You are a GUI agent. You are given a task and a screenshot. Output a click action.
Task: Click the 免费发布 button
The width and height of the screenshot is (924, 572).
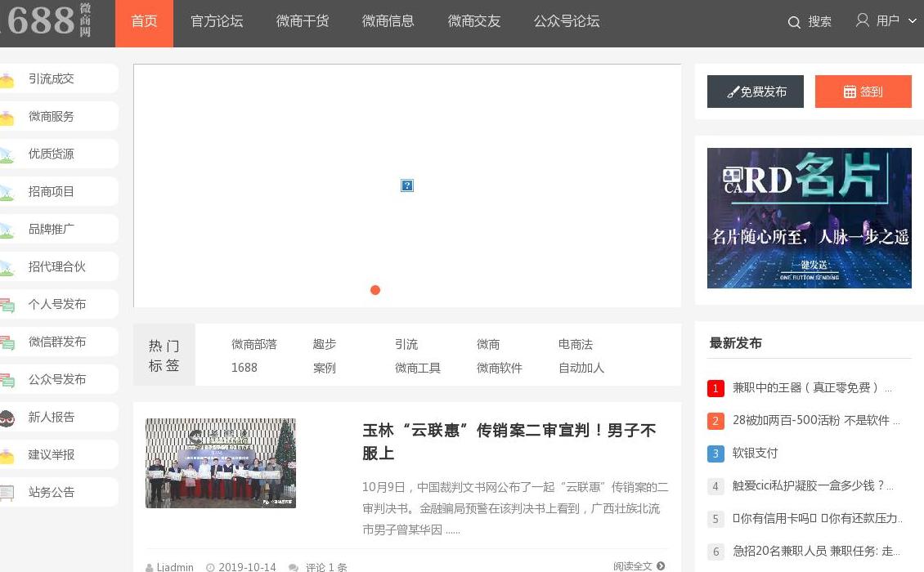[756, 92]
